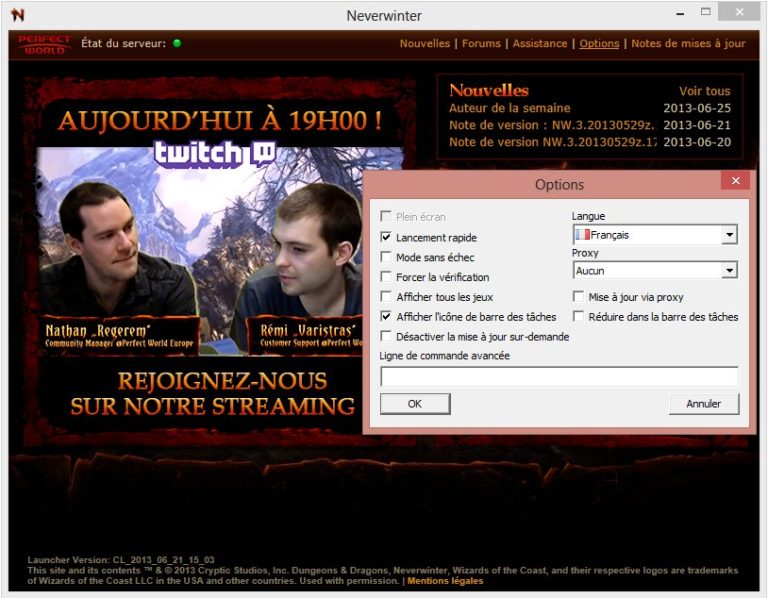Open Auteur de la semaine news
This screenshot has height=598, width=768.
point(509,108)
